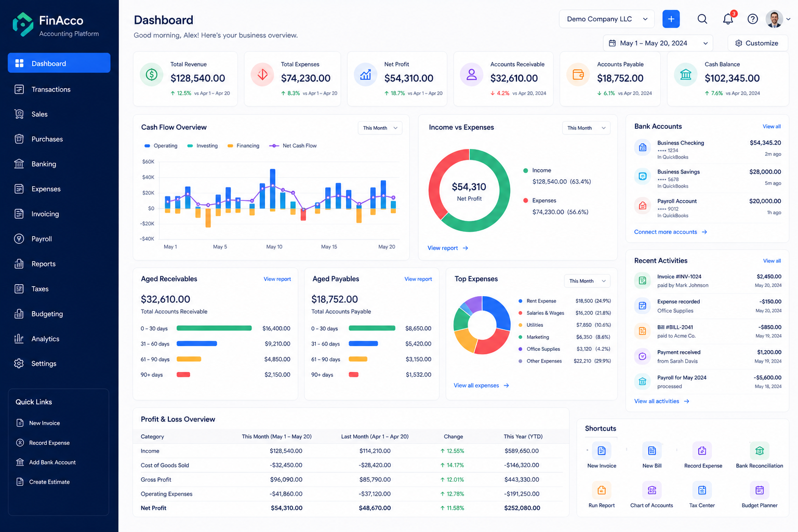
Task: Open Cash Flow Overview This Month dropdown
Action: tap(380, 128)
